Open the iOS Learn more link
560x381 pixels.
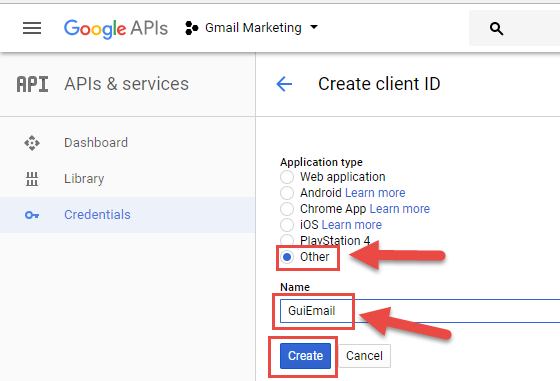(x=352, y=225)
